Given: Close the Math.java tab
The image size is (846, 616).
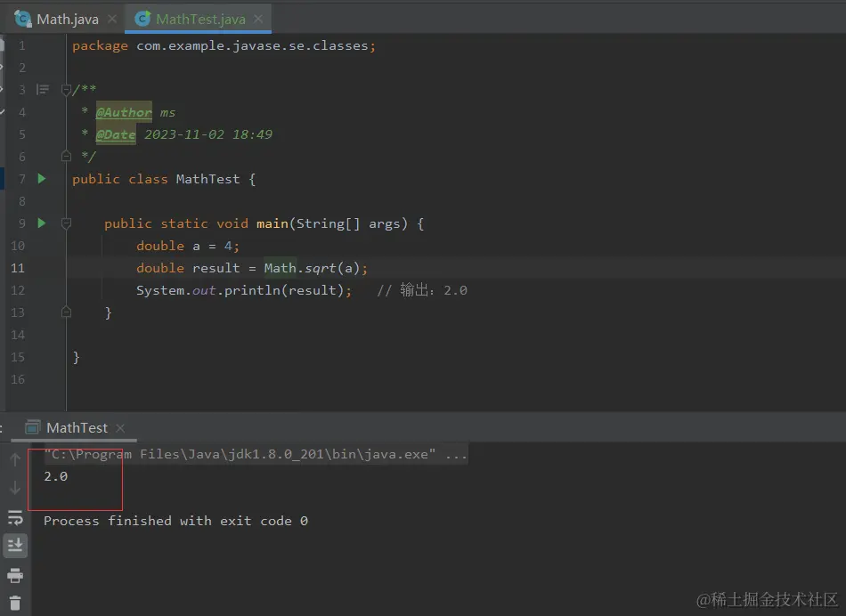Looking at the screenshot, I should click(112, 19).
